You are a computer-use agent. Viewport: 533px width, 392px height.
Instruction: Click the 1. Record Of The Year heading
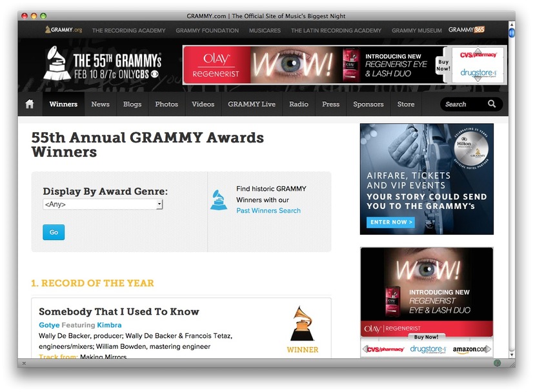(92, 283)
